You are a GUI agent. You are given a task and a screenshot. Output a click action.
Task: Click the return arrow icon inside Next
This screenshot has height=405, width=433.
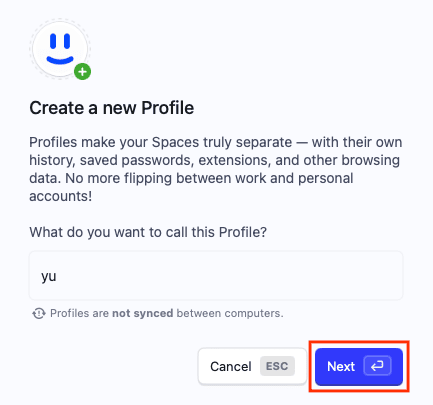(377, 366)
